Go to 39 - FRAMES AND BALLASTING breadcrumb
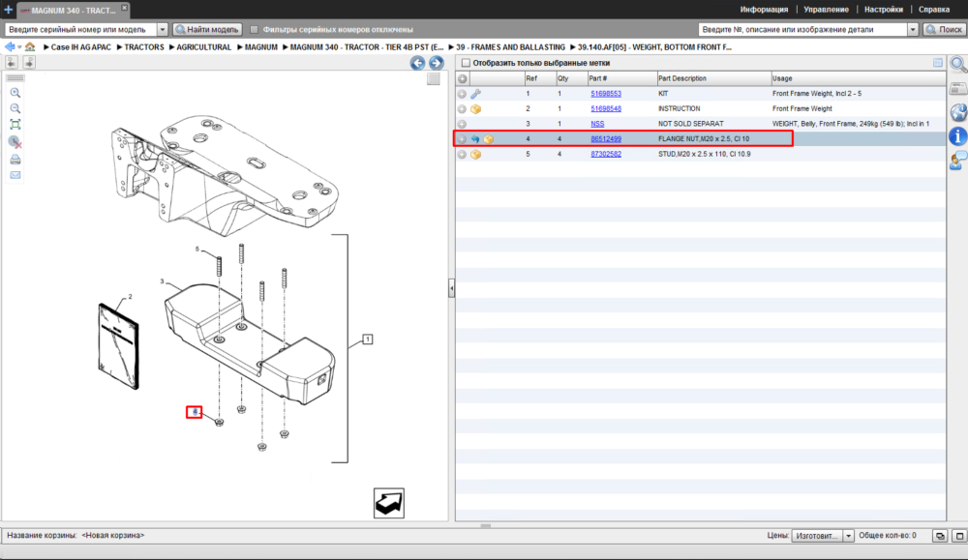This screenshot has width=968, height=560. pyautogui.click(x=510, y=46)
